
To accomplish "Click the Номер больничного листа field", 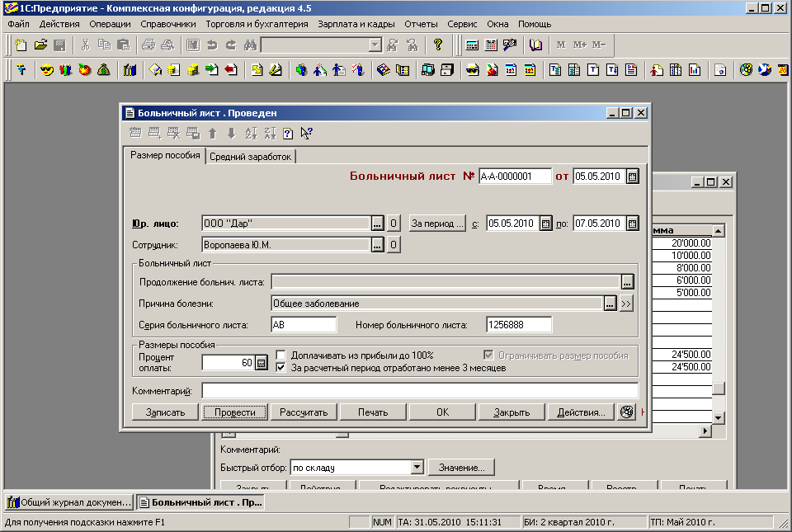I will [519, 324].
